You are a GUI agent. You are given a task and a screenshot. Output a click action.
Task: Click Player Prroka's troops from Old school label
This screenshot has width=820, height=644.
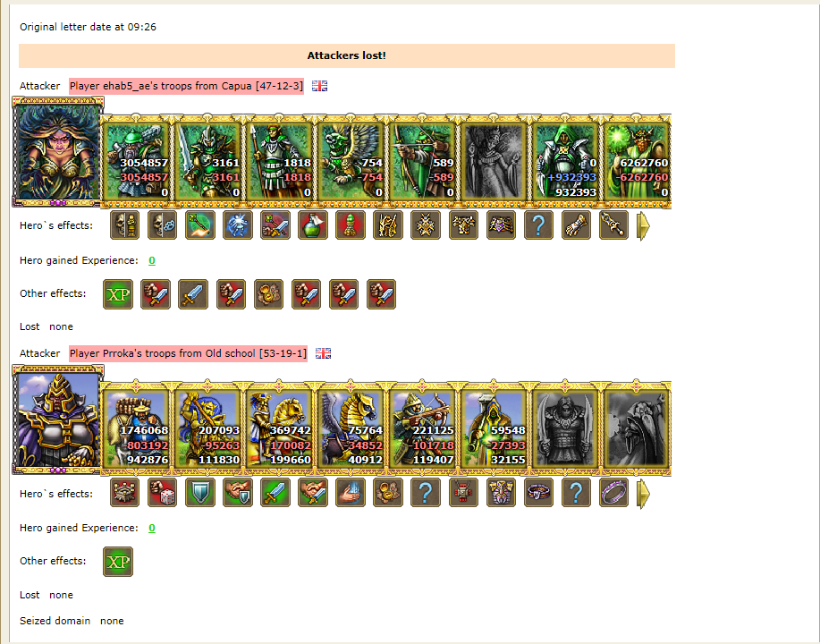(189, 353)
